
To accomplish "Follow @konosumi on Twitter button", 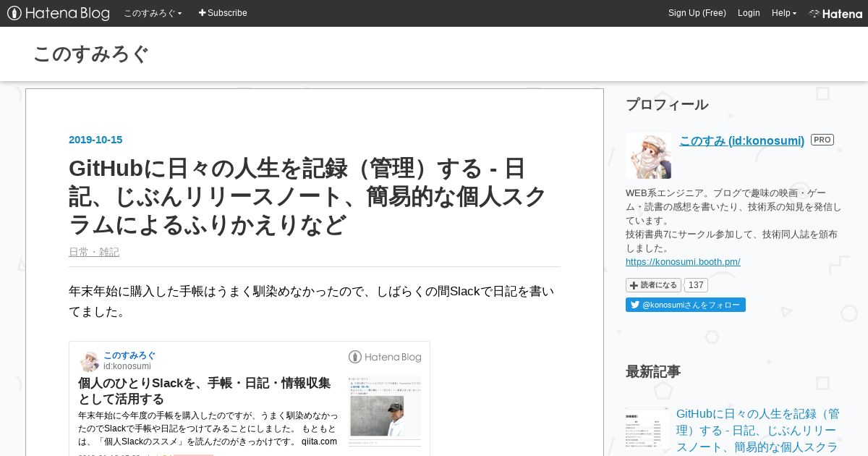I will pyautogui.click(x=686, y=305).
